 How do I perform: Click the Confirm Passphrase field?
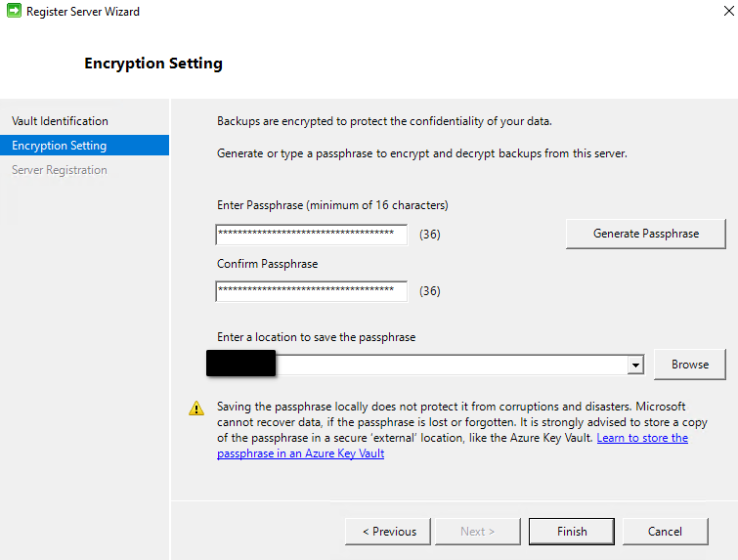312,291
